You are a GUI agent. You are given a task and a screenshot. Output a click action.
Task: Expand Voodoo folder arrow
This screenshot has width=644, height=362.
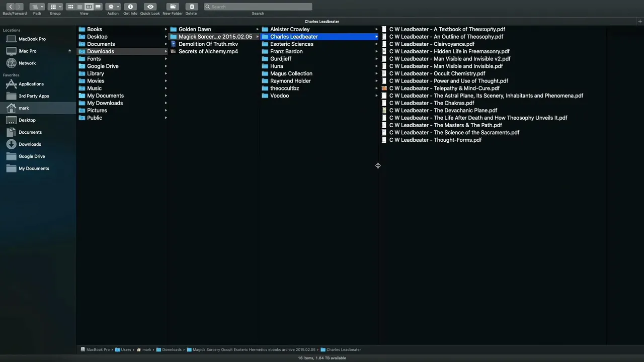click(x=376, y=96)
